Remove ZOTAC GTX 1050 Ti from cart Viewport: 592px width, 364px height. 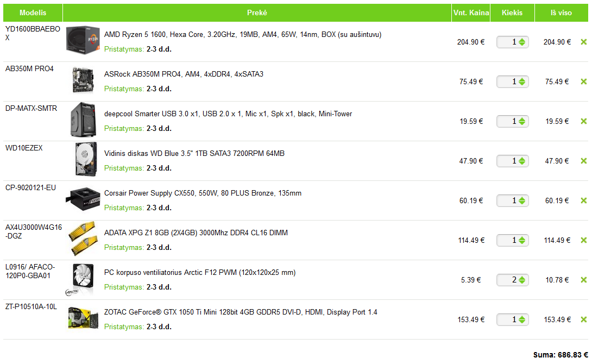click(x=583, y=319)
